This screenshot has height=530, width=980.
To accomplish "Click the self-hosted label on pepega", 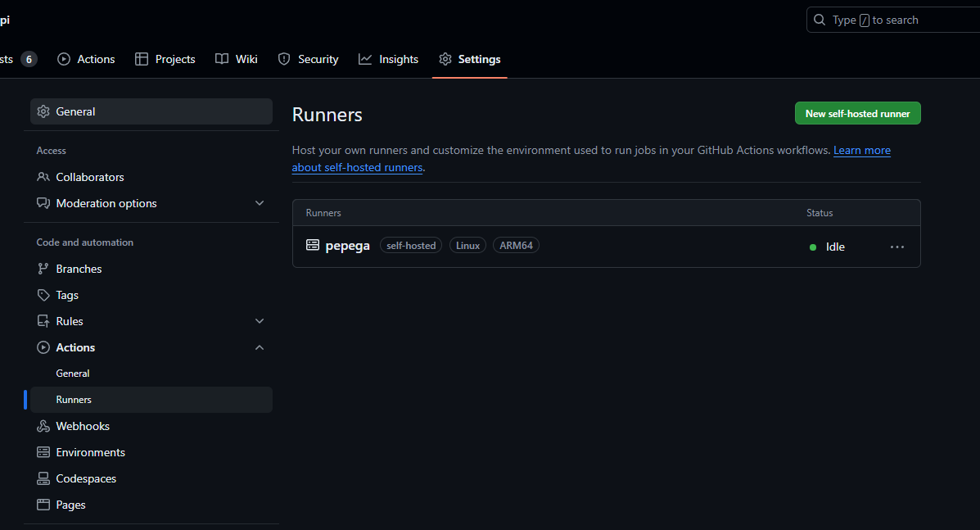I will point(411,246).
